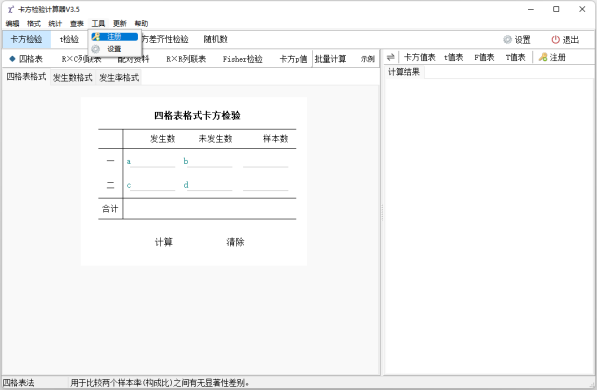
Task: Click the swap arrows icon left of 卡方值表
Action: tap(390, 57)
